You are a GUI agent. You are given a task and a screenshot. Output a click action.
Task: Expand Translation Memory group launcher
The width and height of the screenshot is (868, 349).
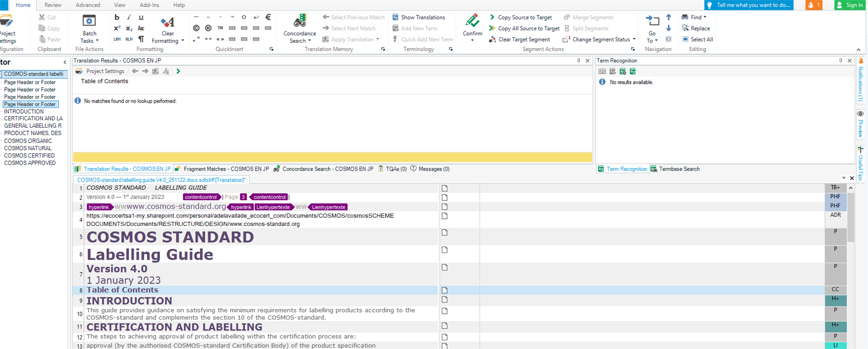point(383,49)
